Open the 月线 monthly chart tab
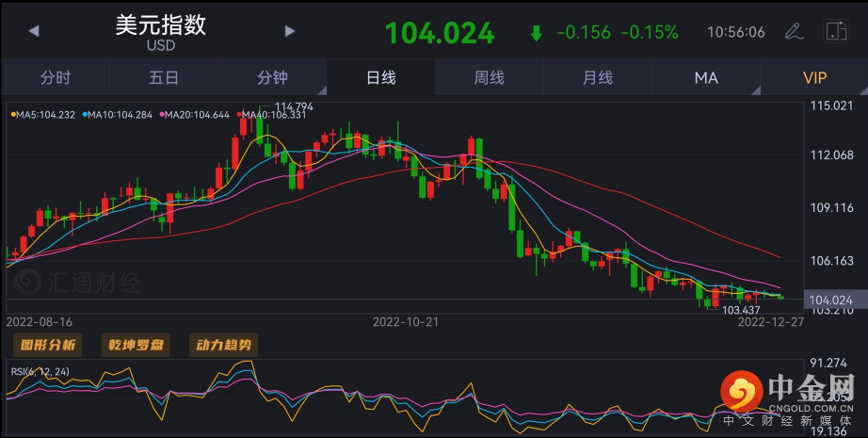868x438 pixels. pos(598,78)
